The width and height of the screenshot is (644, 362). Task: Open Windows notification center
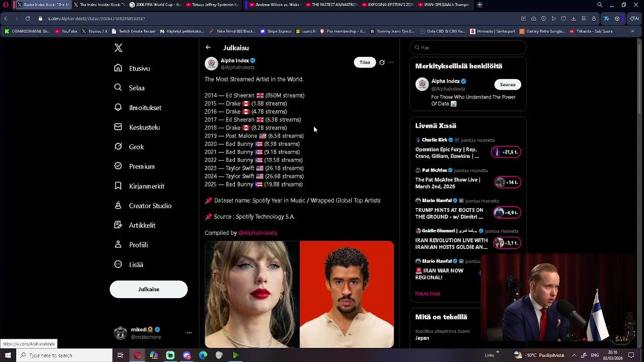click(x=631, y=355)
